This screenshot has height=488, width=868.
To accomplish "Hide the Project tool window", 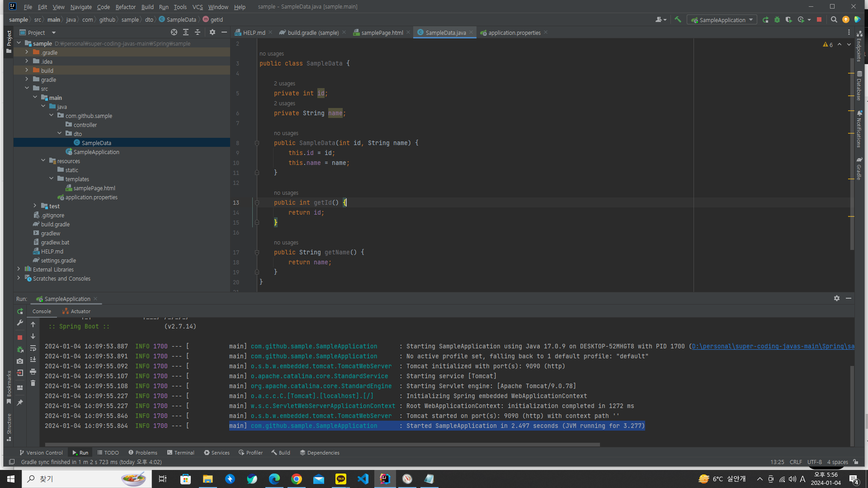I will (x=224, y=32).
